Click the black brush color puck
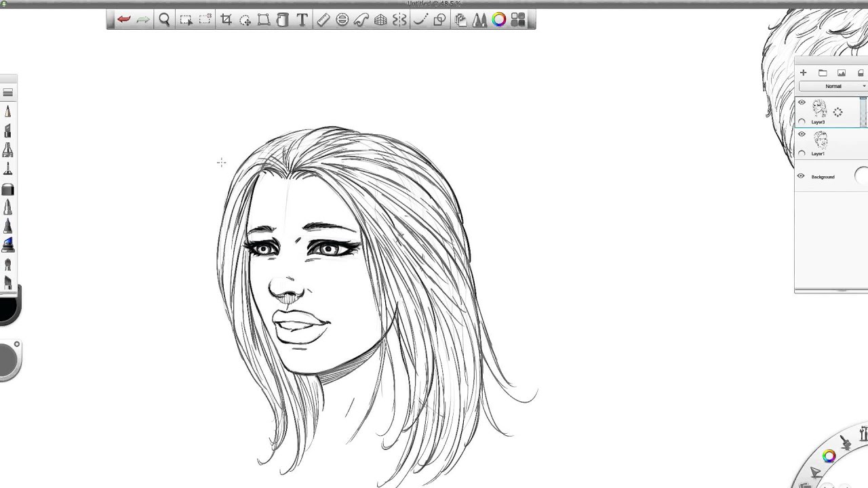The image size is (868, 488). click(x=9, y=309)
